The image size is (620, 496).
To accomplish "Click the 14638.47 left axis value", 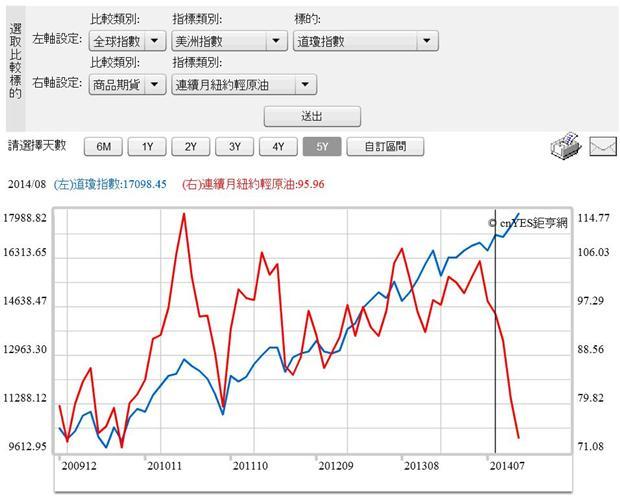I will coord(25,301).
